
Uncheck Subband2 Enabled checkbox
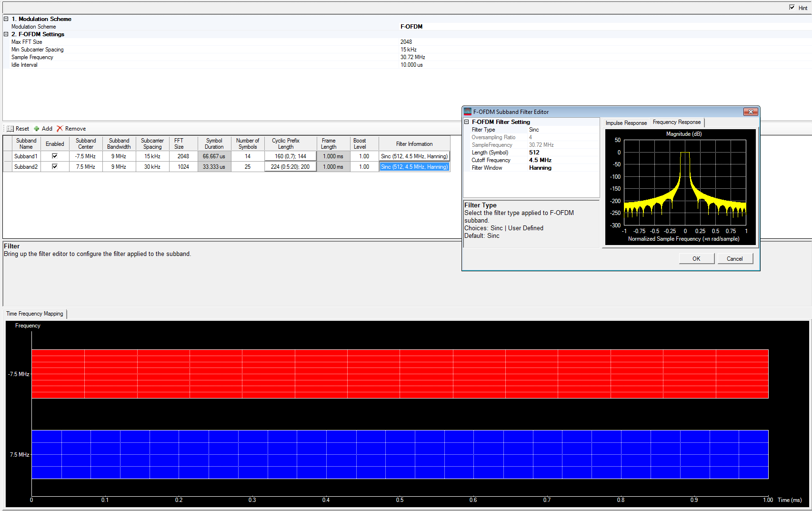[x=55, y=166]
